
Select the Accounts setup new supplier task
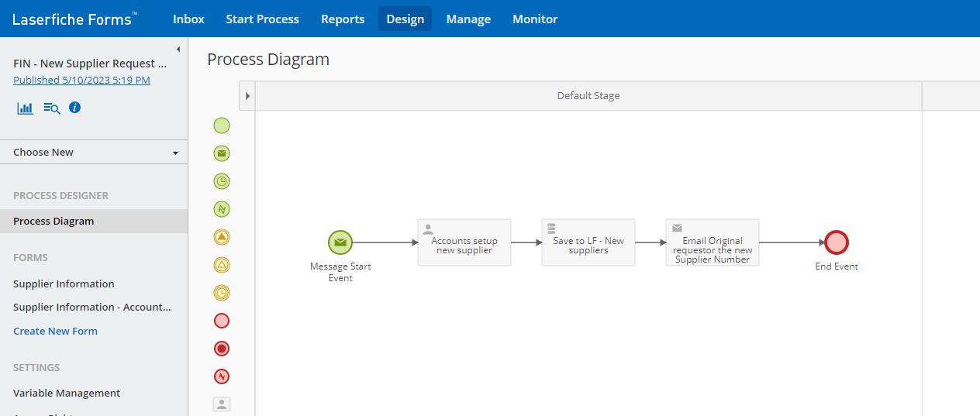(464, 242)
